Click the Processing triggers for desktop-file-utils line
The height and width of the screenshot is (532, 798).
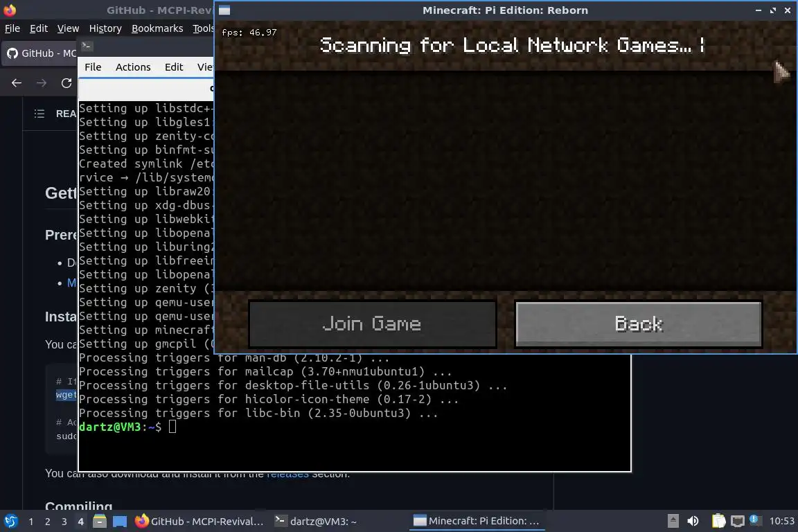pos(292,385)
